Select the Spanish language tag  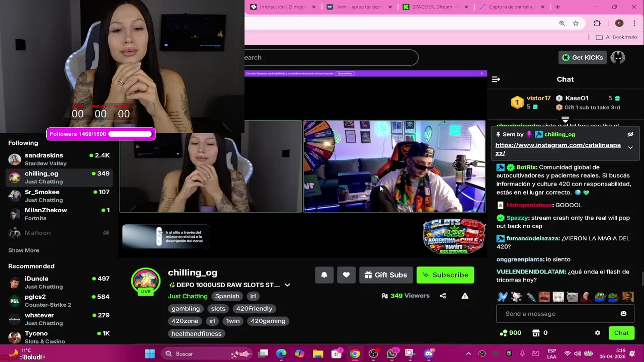pyautogui.click(x=227, y=296)
